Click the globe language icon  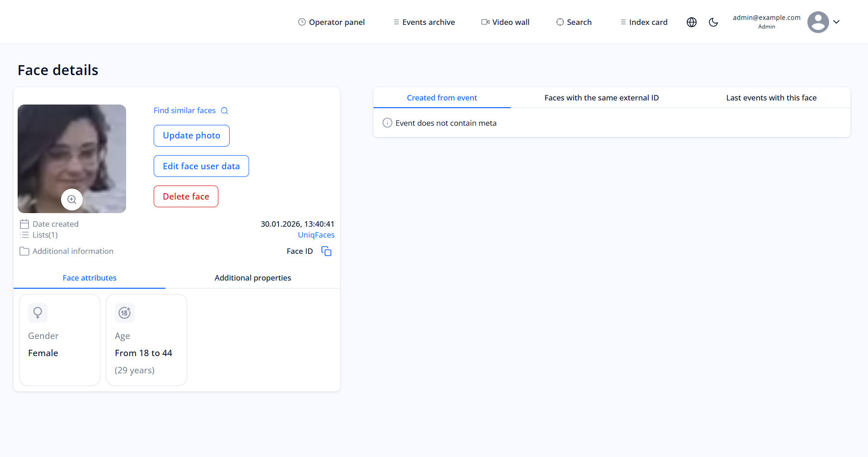click(691, 22)
